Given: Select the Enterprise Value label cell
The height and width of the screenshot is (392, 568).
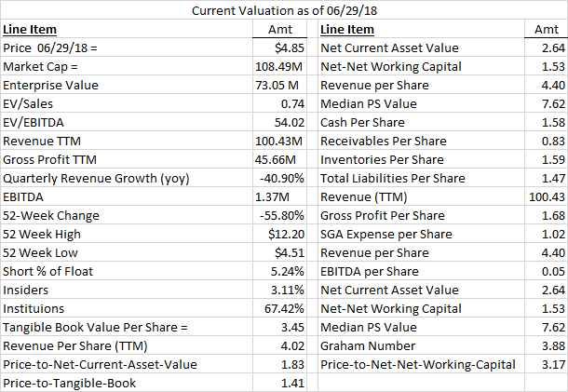Looking at the screenshot, I should (127, 85).
